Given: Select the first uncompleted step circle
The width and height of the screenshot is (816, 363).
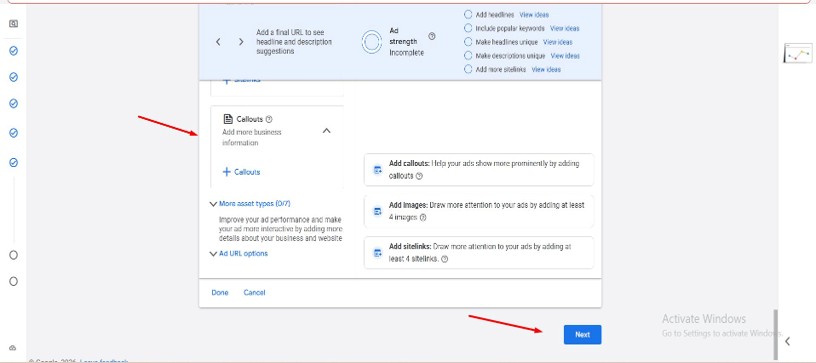Looking at the screenshot, I should [x=14, y=255].
